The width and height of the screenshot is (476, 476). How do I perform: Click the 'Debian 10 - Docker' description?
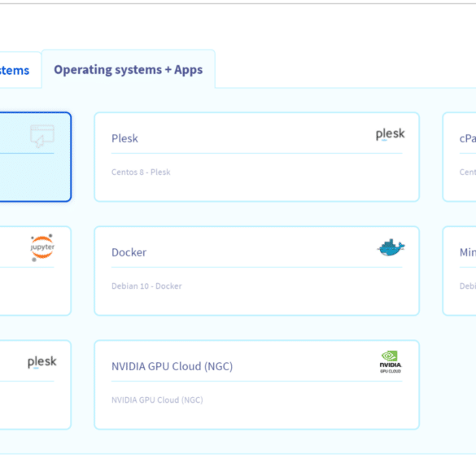pyautogui.click(x=146, y=286)
